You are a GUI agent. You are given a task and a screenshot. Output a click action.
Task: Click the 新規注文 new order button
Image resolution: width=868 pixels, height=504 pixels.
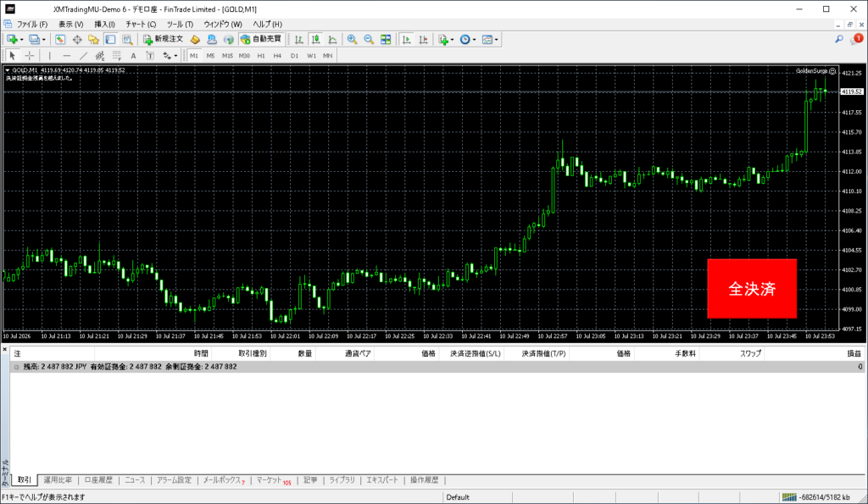point(163,39)
